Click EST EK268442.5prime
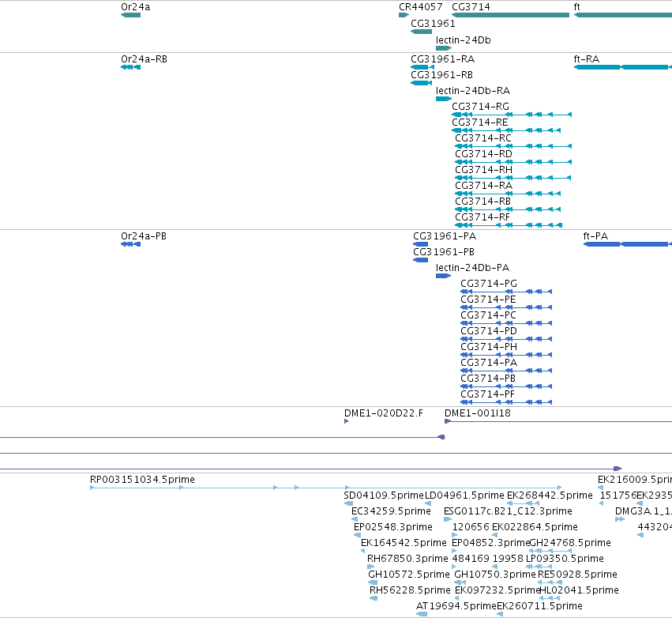The image size is (672, 618). click(x=523, y=503)
